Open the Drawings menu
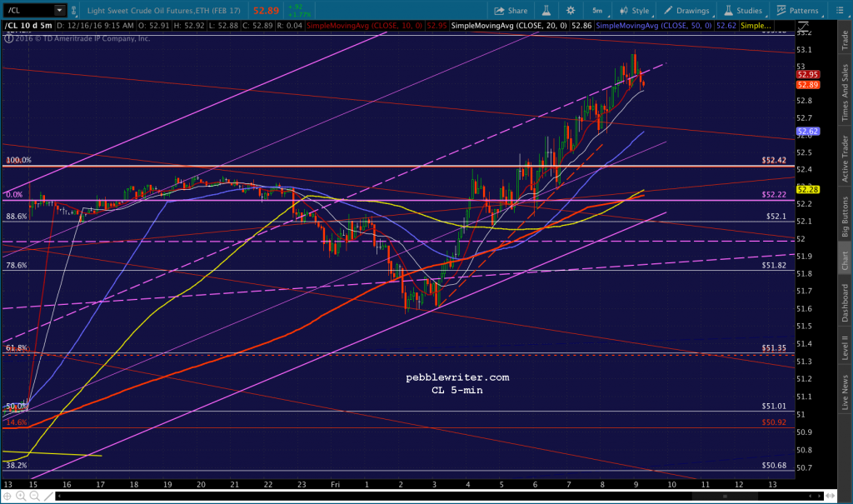The height and width of the screenshot is (504, 853). pyautogui.click(x=686, y=10)
